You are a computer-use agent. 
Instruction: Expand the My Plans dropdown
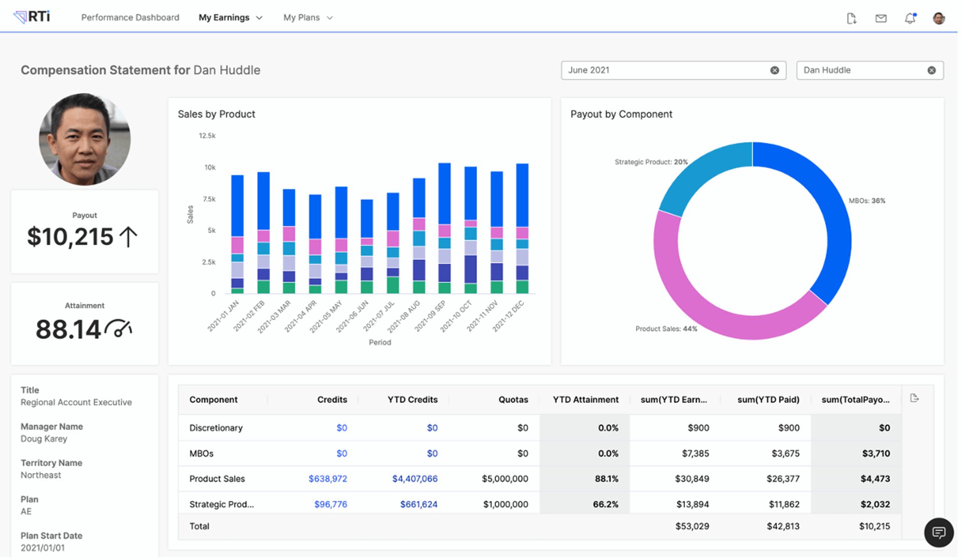[330, 18]
